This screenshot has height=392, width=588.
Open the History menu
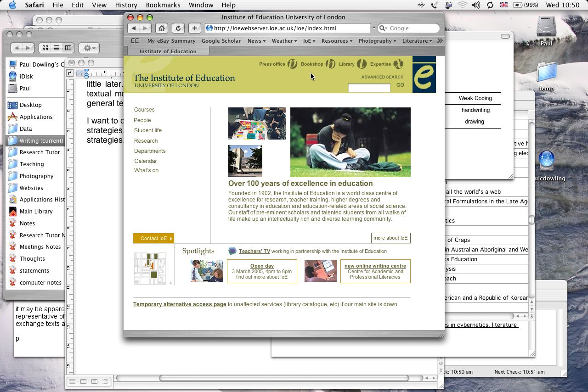click(x=126, y=5)
